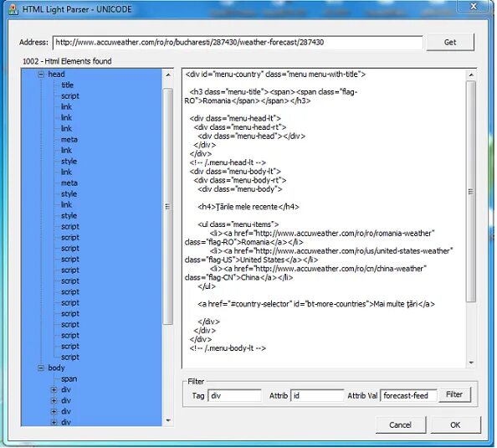
Task: Close the HTML Light Parser window
Action: coord(474,6)
